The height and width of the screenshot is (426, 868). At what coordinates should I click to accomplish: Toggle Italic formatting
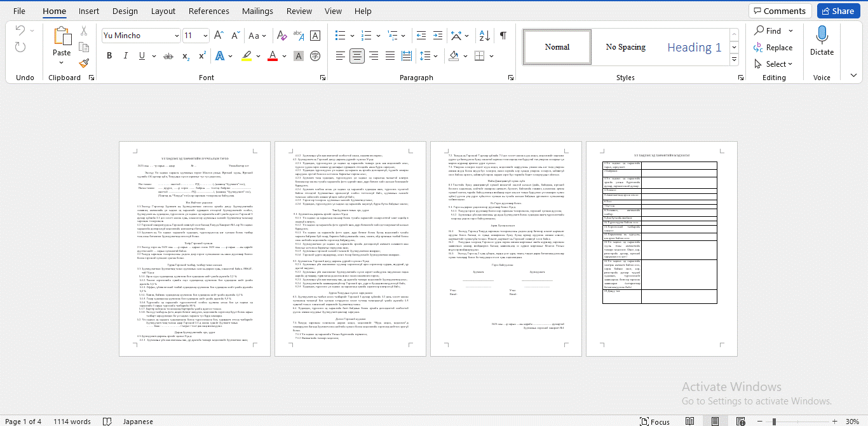coord(126,56)
